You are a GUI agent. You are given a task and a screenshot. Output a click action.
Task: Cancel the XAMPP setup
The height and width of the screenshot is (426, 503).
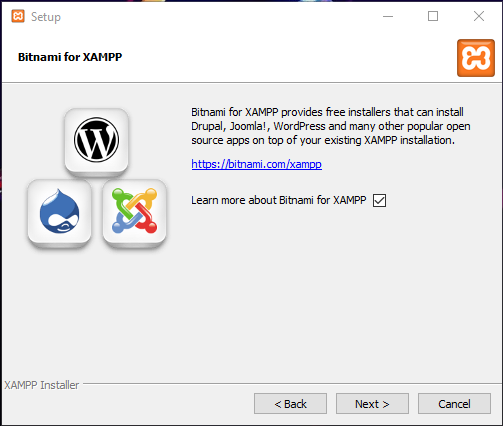click(454, 404)
